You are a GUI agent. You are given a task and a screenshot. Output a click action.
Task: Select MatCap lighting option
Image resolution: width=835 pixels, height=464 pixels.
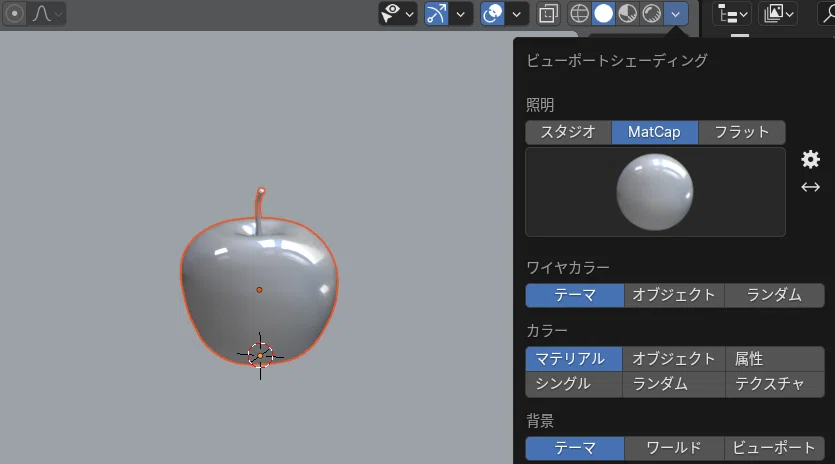654,132
